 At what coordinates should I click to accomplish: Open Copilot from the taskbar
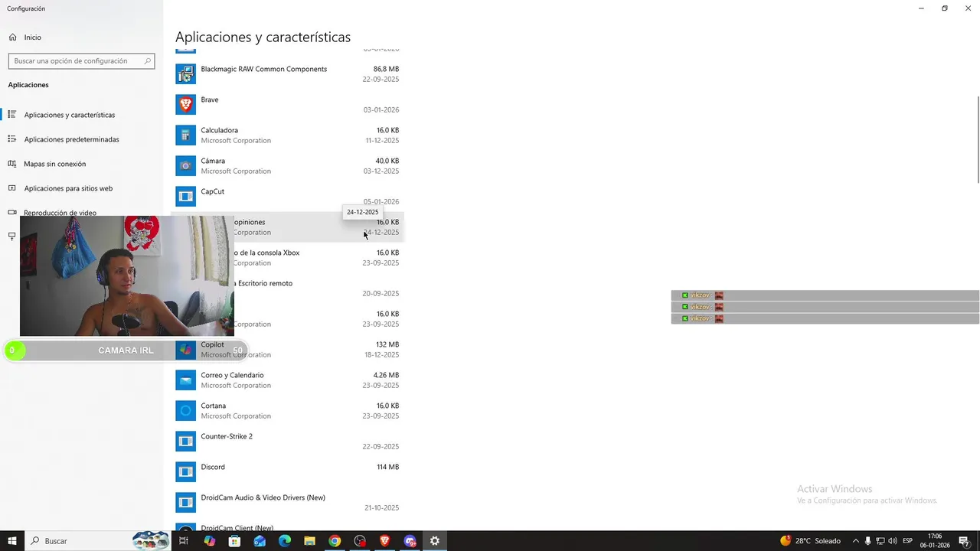(209, 541)
